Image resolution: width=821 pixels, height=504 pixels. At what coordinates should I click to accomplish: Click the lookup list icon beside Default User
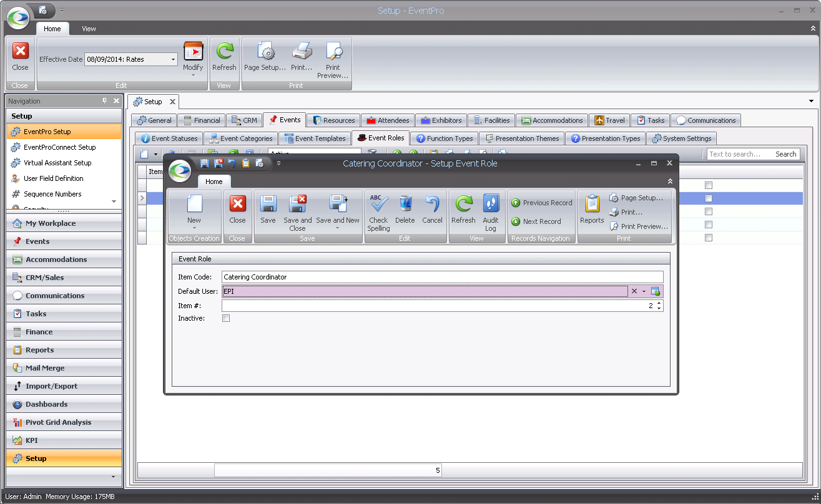(656, 291)
